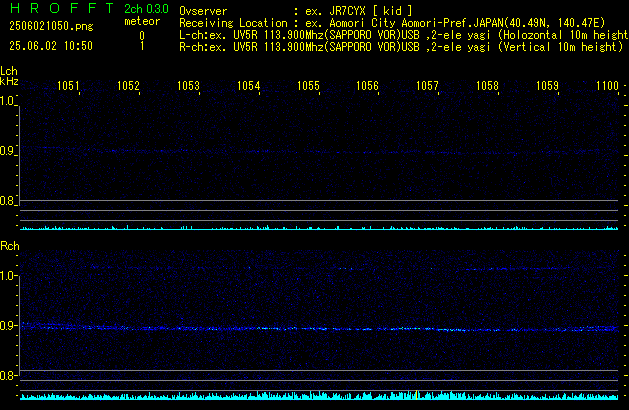Click the Receiving Location line
629x410 pixels.
click(392, 23)
